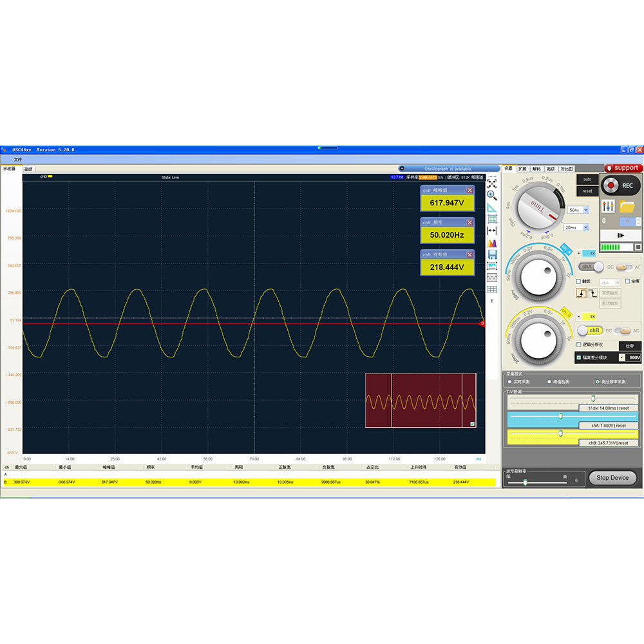Viewport: 644px width, 644px height.
Task: Select the horizontal cursor measurement icon
Action: point(492,231)
